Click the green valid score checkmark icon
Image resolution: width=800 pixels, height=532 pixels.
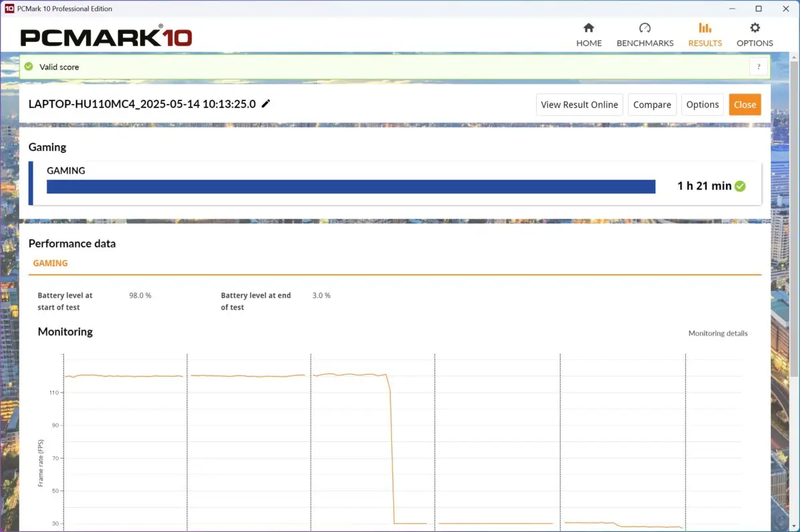[x=29, y=67]
